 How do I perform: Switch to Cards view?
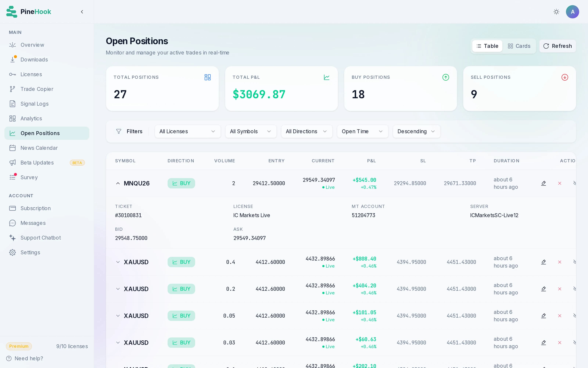519,46
